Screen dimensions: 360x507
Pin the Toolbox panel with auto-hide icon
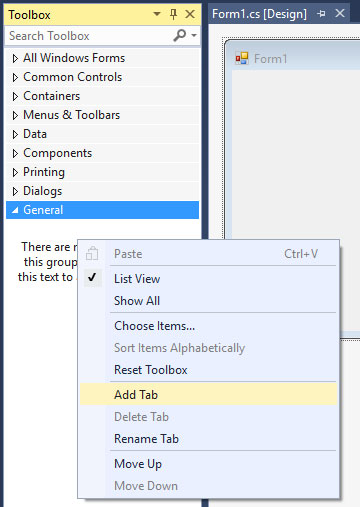pos(173,14)
